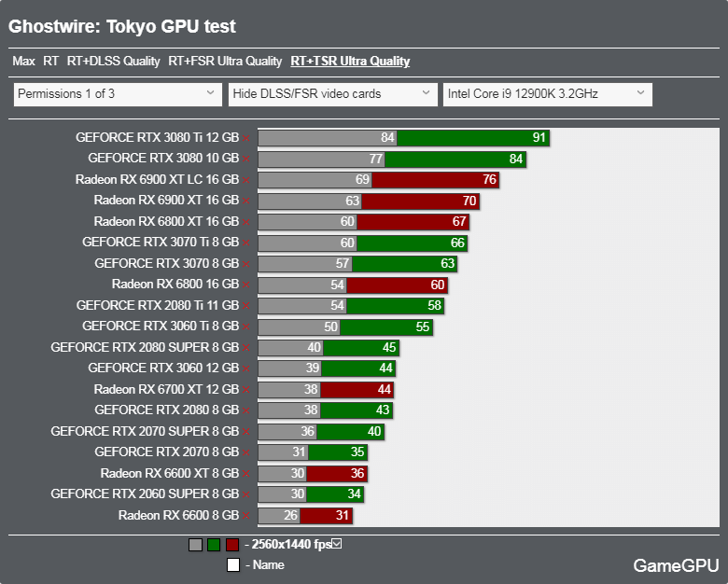Remove GEFORCE RTX 2070 SUPER 8 GB with red X
The width and height of the screenshot is (728, 584).
coord(246,432)
